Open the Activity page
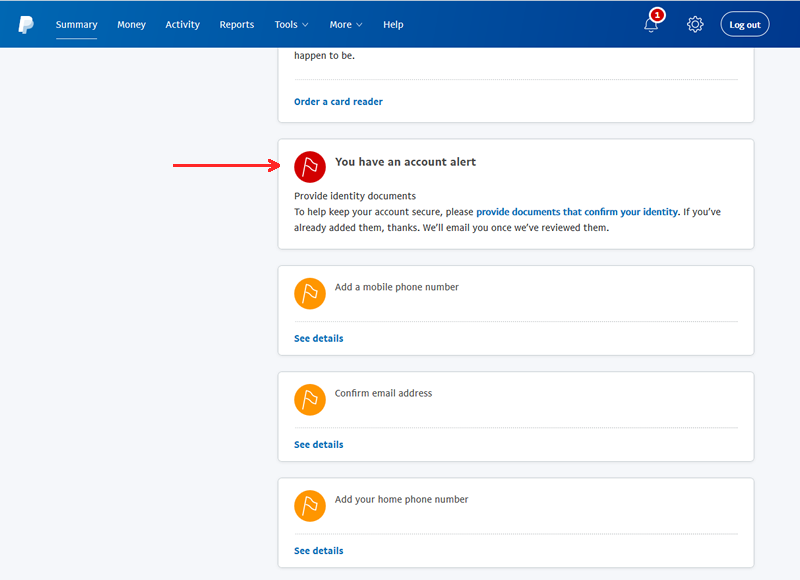800x580 pixels. (x=182, y=24)
